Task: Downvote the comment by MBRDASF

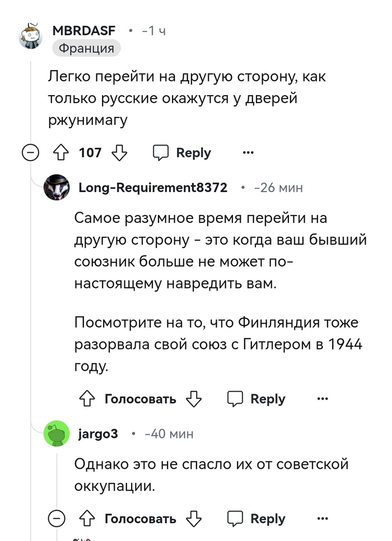Action: (118, 152)
